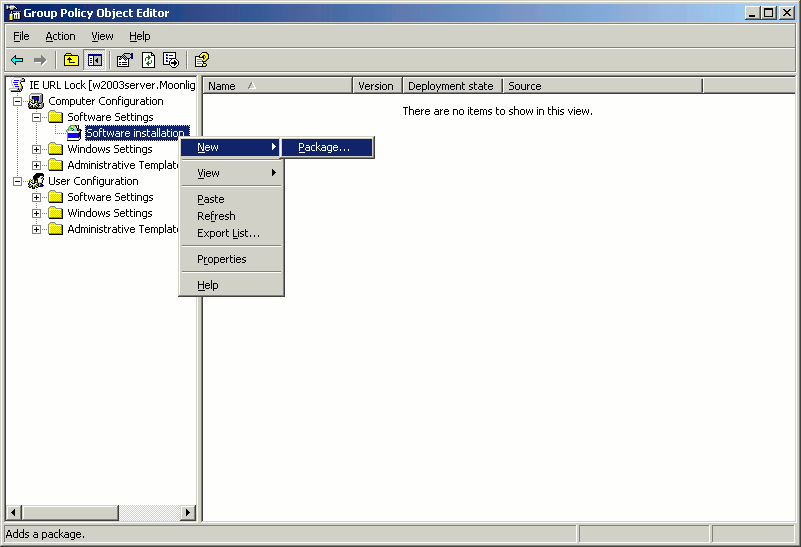Viewport: 801px width, 547px height.
Task: Click the tree pane horizontal scrollbar thumb
Action: point(70,512)
